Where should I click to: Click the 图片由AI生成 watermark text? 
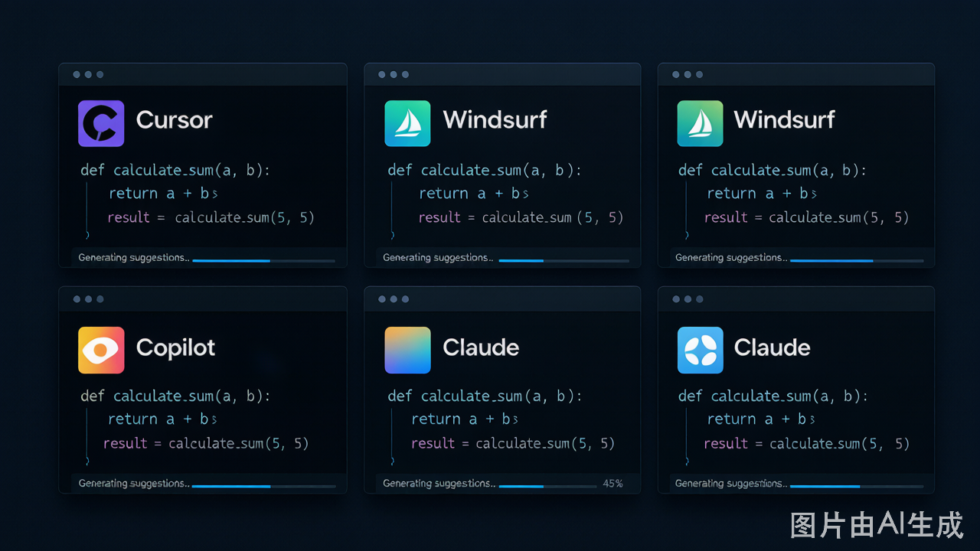coord(877,525)
